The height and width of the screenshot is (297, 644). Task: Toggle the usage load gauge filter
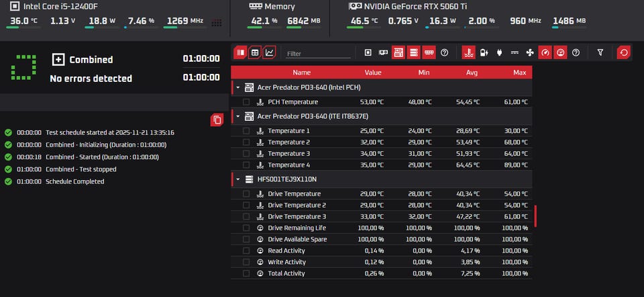560,52
